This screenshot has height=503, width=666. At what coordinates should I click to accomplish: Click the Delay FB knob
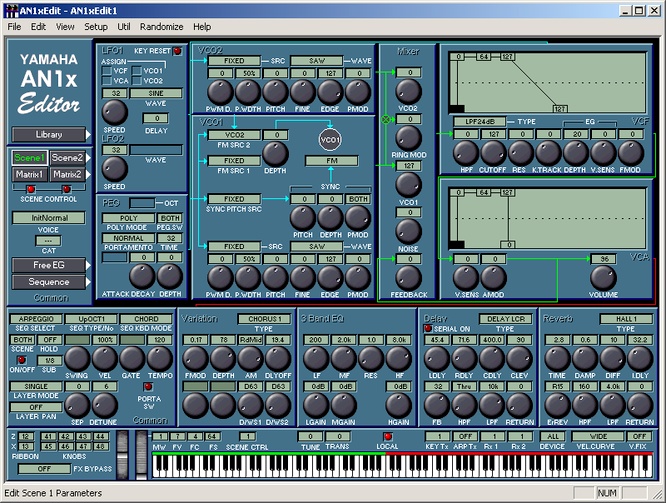coord(437,405)
